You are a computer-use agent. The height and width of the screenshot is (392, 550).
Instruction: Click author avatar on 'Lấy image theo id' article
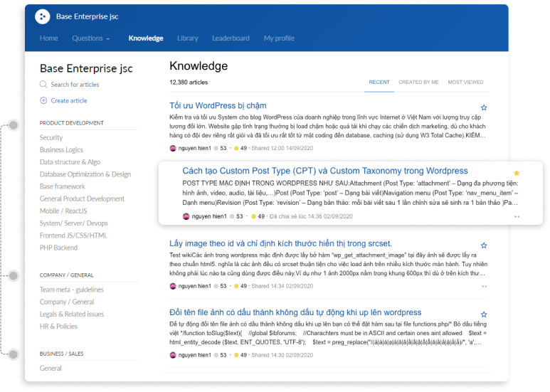tap(173, 286)
